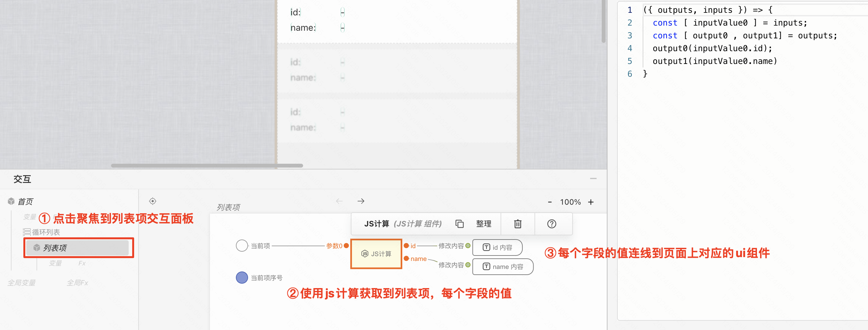The height and width of the screenshot is (330, 868).
Task: Select the JS计算 node block
Action: pos(376,254)
